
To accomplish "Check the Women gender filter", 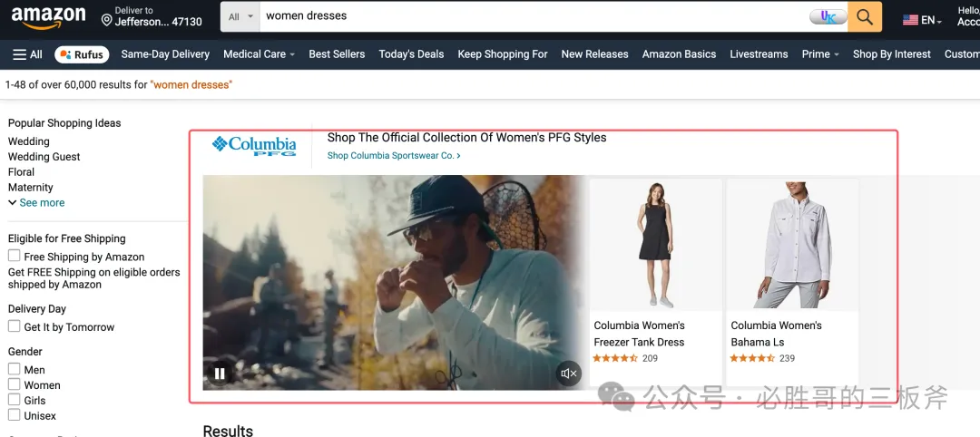I will point(14,384).
